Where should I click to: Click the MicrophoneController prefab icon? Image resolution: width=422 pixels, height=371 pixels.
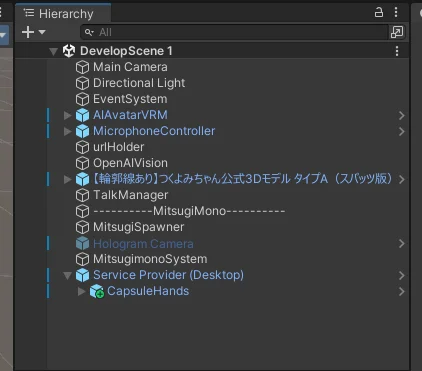tap(82, 131)
